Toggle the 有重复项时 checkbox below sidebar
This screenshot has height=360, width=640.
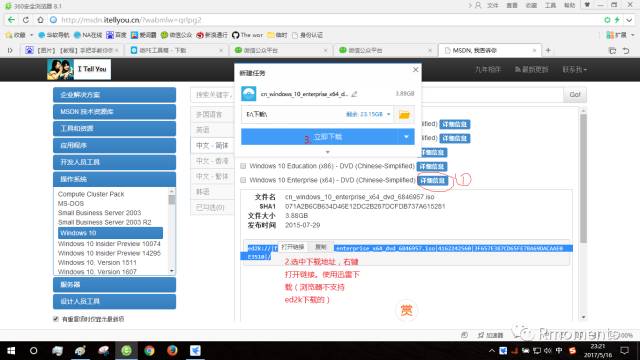pos(56,319)
